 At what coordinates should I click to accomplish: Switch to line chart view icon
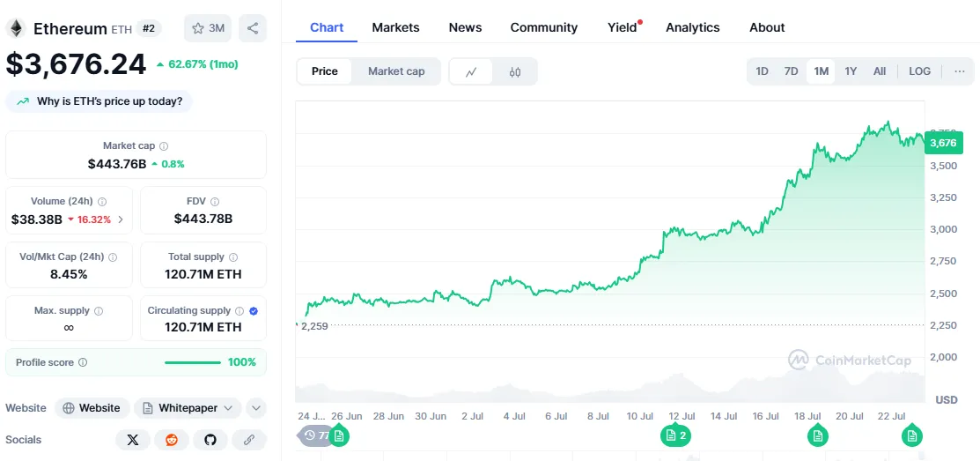471,71
